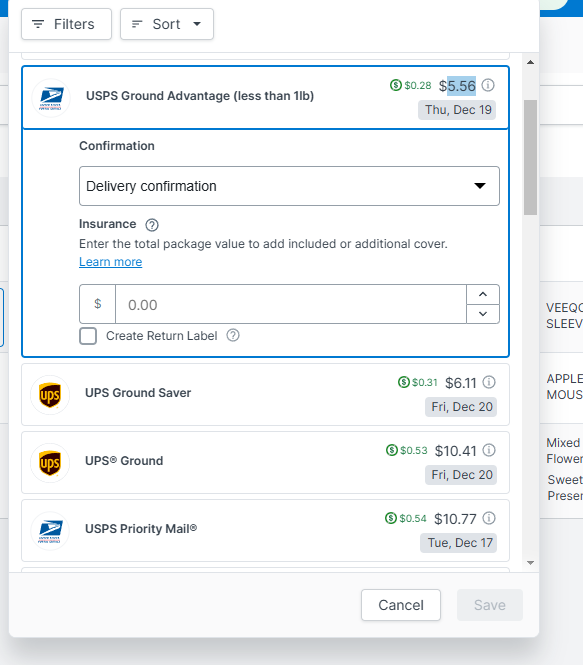Click the $0.28 savings icon

tap(395, 85)
